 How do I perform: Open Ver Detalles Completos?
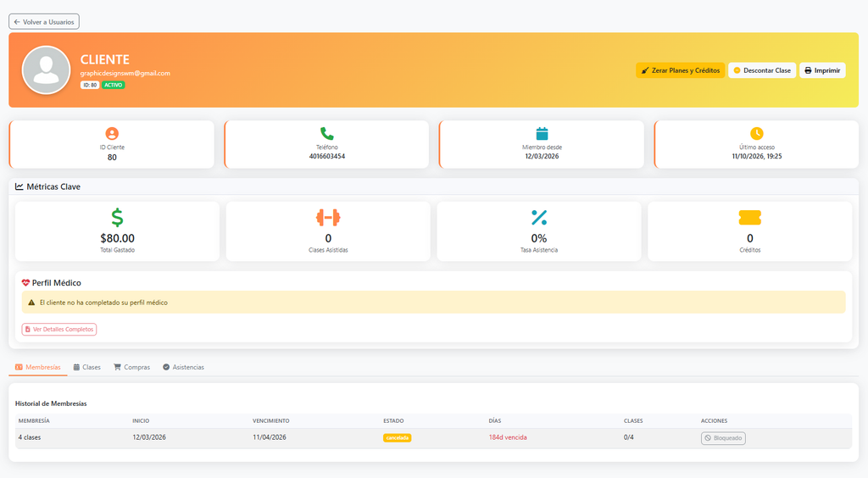pyautogui.click(x=59, y=329)
